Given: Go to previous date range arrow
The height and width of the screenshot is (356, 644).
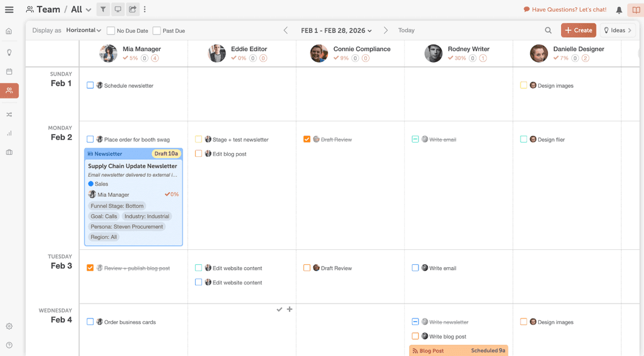Looking at the screenshot, I should pyautogui.click(x=286, y=30).
